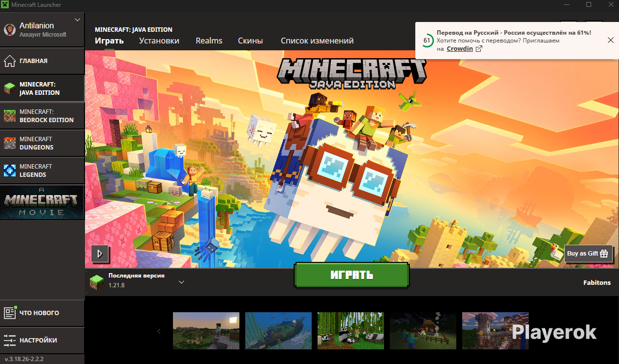Open Minecraft Legends in sidebar

click(42, 171)
